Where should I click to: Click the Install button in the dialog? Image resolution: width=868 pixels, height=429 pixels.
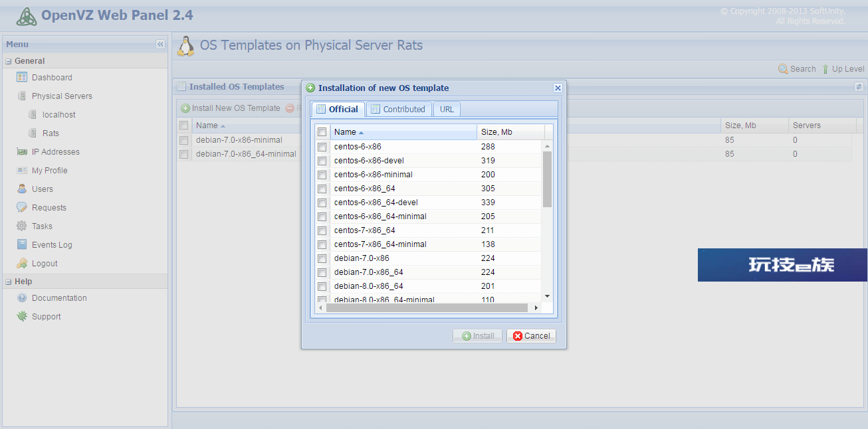[x=477, y=336]
